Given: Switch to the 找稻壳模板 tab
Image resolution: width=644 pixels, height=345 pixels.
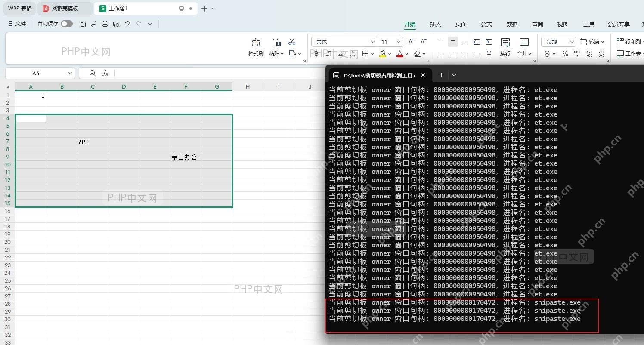Looking at the screenshot, I should 65,8.
